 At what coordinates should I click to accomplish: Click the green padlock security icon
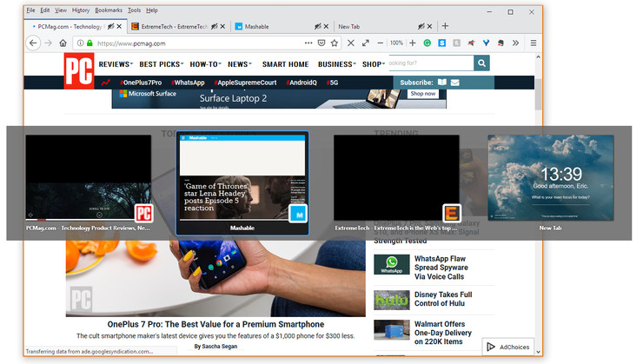(x=89, y=43)
